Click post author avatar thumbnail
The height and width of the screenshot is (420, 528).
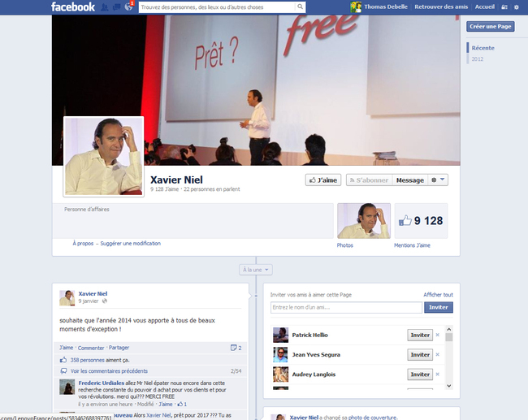pyautogui.click(x=67, y=298)
